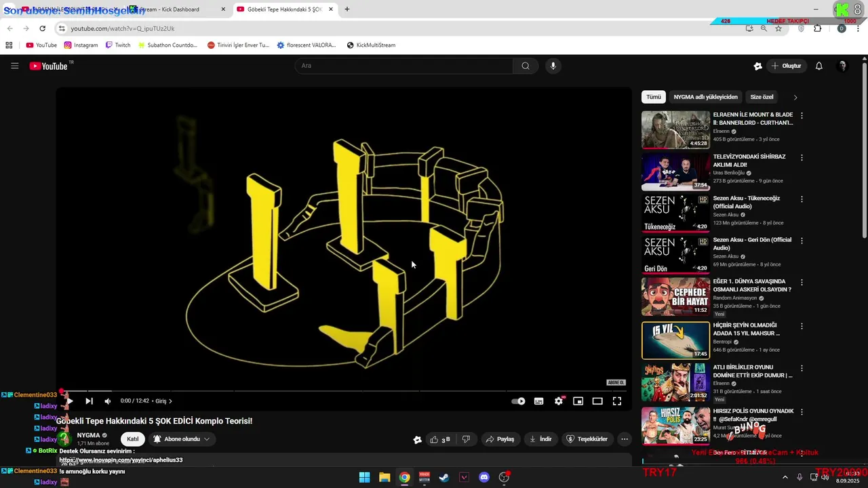The height and width of the screenshot is (488, 868).
Task: Click the search magnifier button
Action: pyautogui.click(x=526, y=66)
